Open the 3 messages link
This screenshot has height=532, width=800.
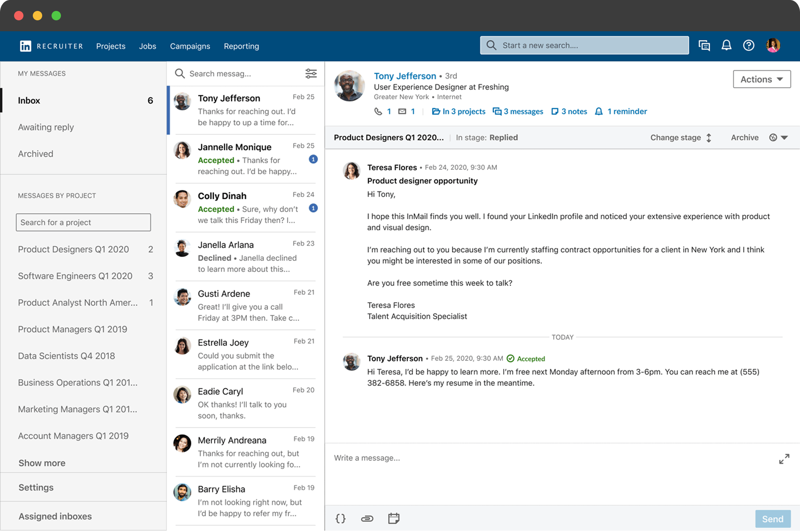tap(518, 111)
